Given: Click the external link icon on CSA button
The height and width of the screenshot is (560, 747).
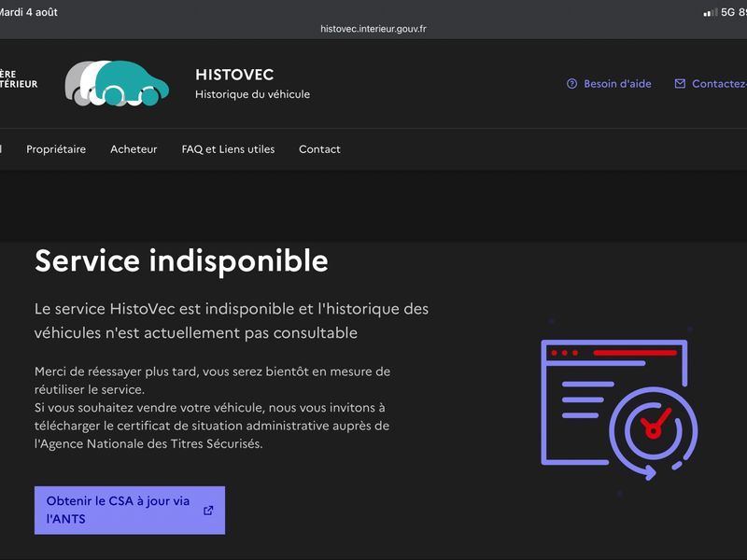Looking at the screenshot, I should pyautogui.click(x=208, y=511).
